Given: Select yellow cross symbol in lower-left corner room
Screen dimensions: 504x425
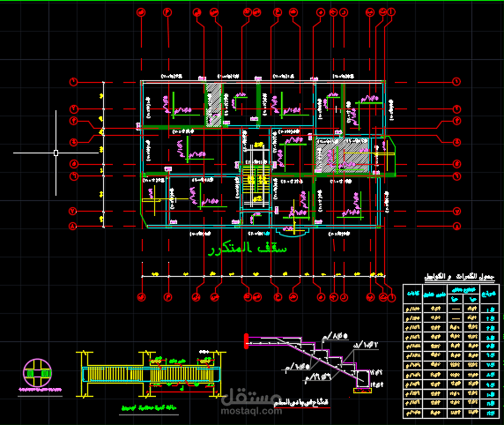Looking at the screenshot, I should point(154,199).
